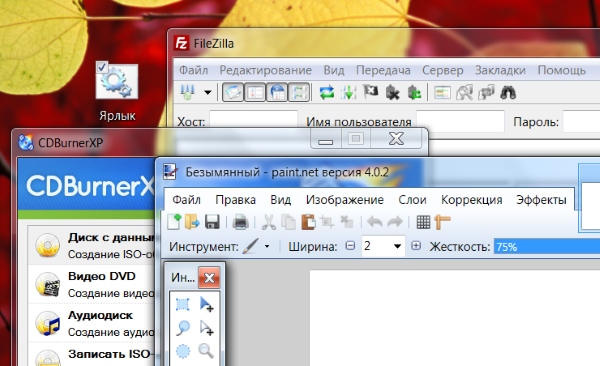Toggle processing of FileZilla transfer queue

349,92
